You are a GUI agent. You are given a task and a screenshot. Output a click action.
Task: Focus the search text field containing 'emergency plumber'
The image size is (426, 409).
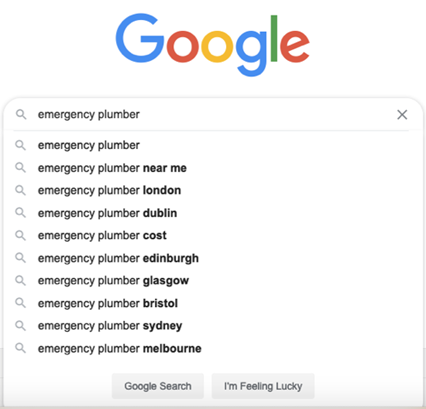[x=213, y=114]
